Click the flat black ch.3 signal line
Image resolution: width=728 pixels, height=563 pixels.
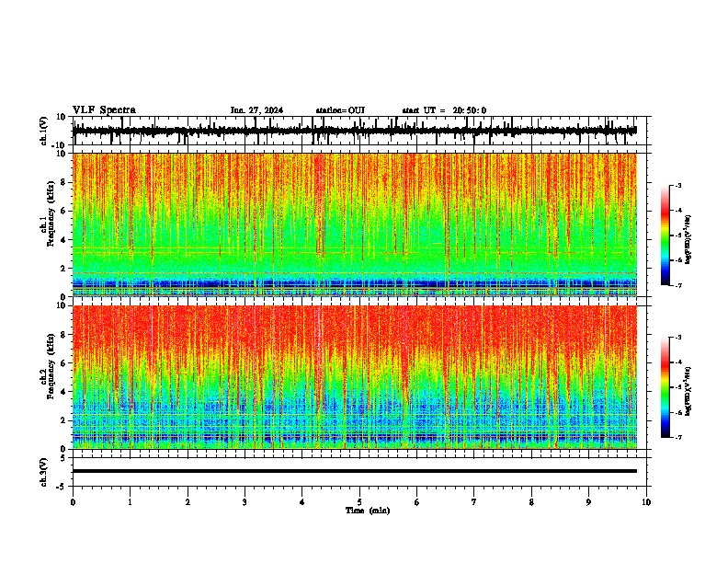click(354, 471)
